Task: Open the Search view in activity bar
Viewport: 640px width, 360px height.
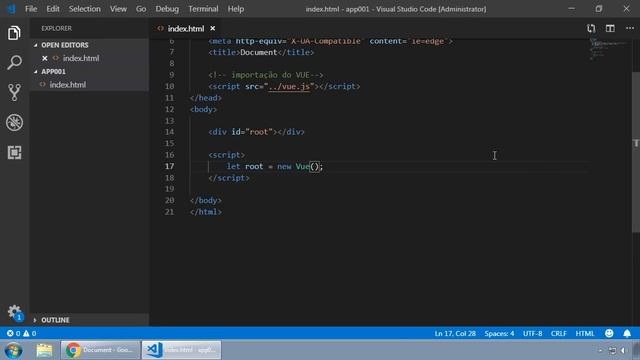Action: pos(14,62)
